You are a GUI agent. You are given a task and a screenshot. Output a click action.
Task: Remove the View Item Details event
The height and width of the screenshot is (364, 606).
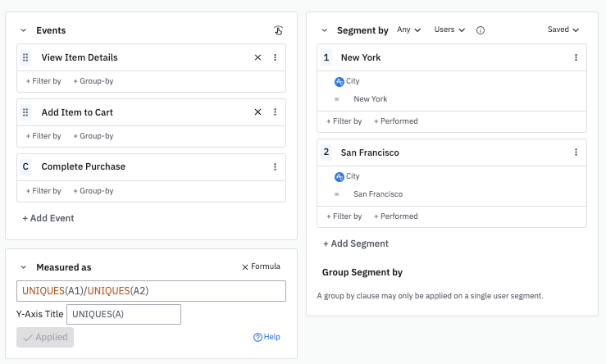257,57
